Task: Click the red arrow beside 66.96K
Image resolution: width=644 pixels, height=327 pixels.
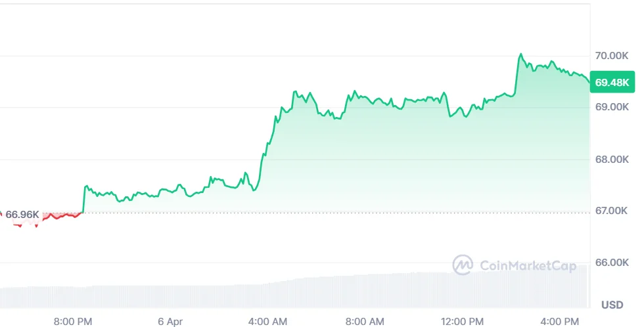Action: (2, 214)
